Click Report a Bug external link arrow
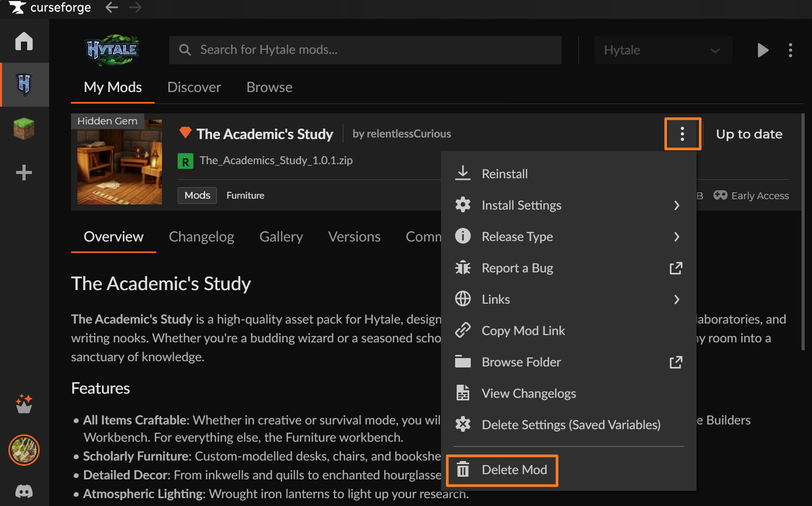This screenshot has height=506, width=812. tap(676, 268)
